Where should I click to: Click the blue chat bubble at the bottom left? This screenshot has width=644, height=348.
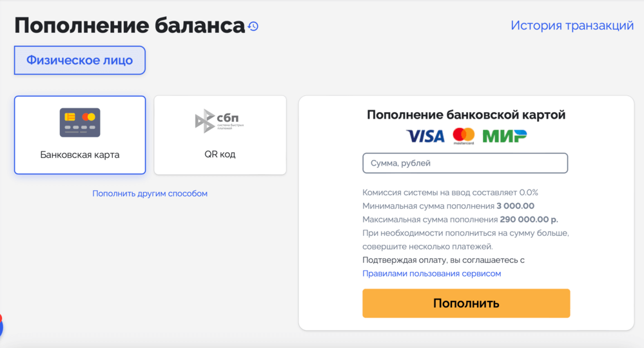1,326
